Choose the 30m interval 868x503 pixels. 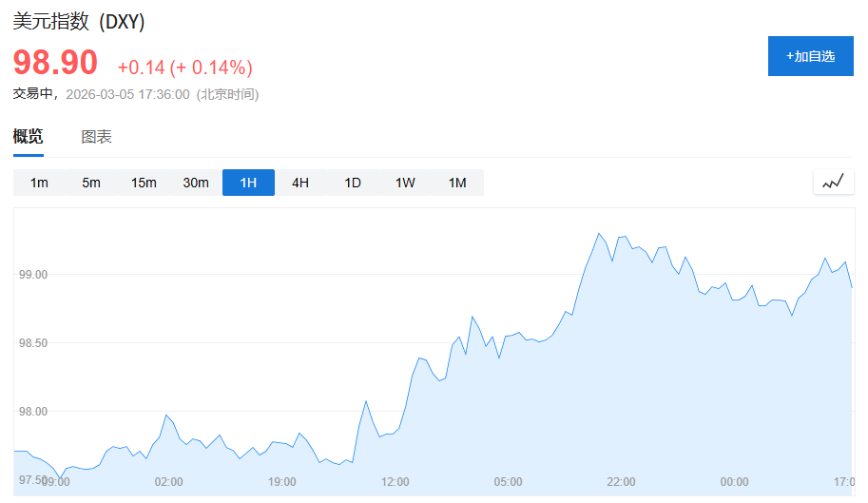click(196, 183)
